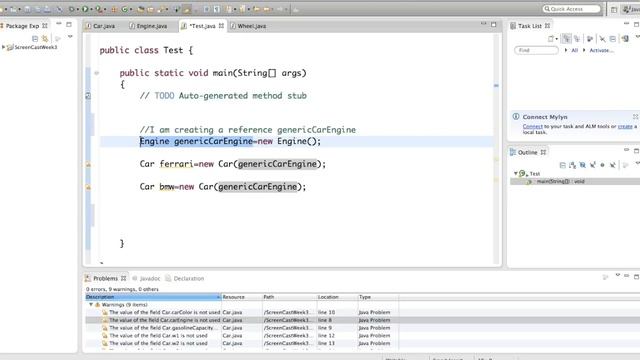This screenshot has width=640, height=360.
Task: Click warning marker on bmw line gutter
Action: coord(88,187)
